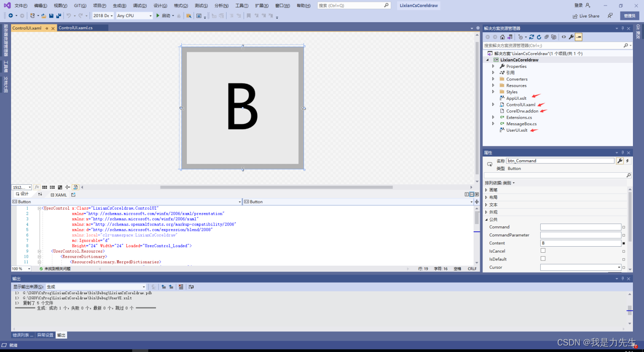Toggle the preview selected items icon
The image size is (644, 352).
pos(578,37)
